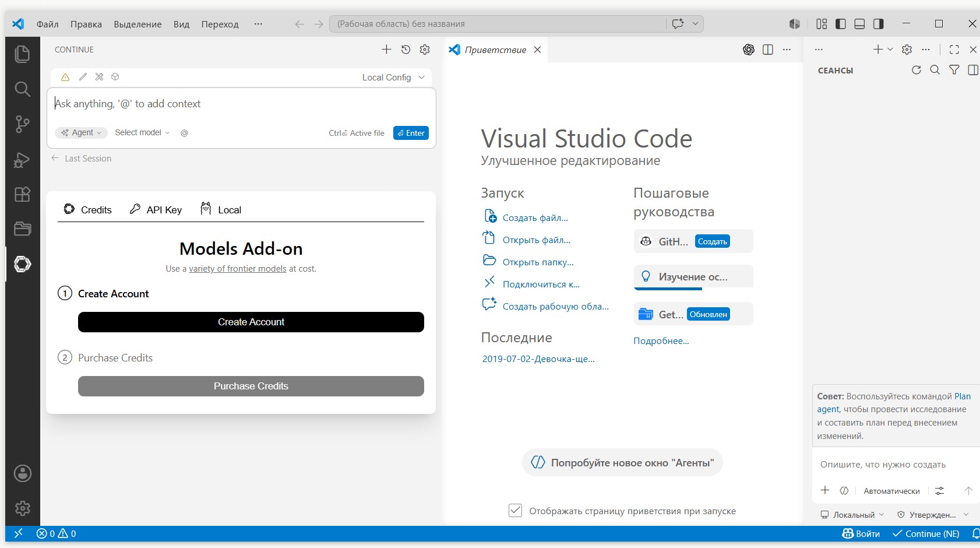Open the Выделение menu

click(138, 24)
